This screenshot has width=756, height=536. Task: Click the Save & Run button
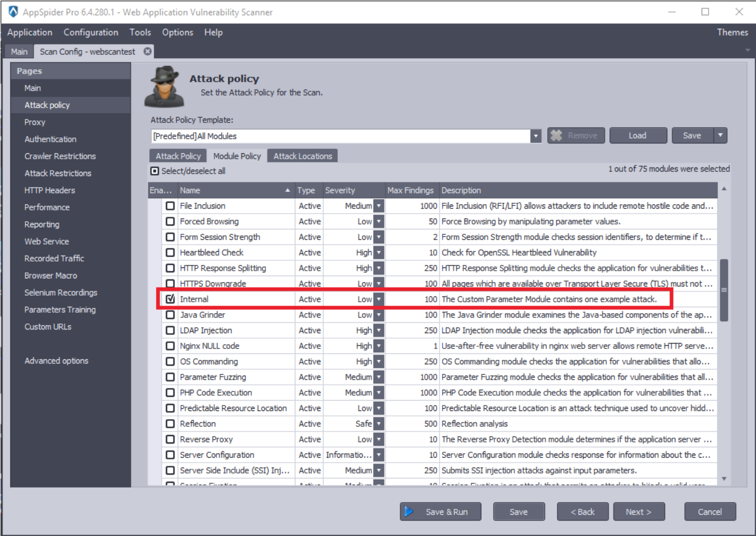coord(441,512)
